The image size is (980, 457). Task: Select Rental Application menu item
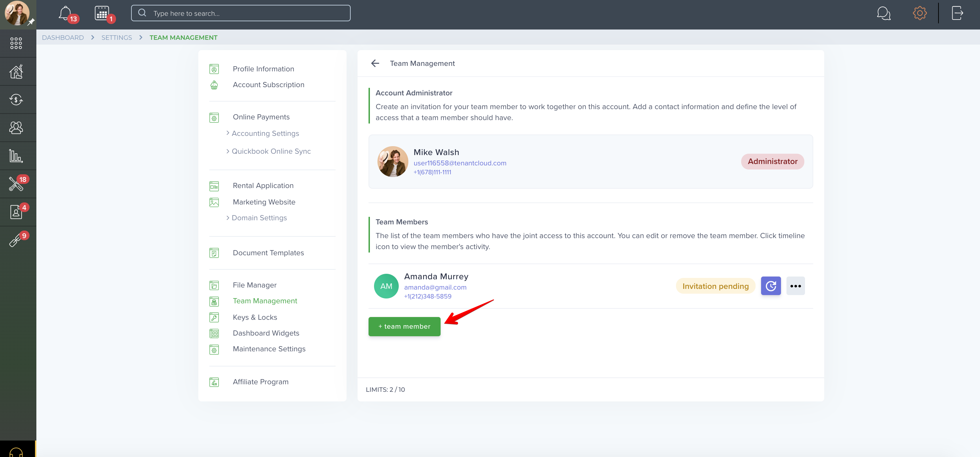[263, 185]
